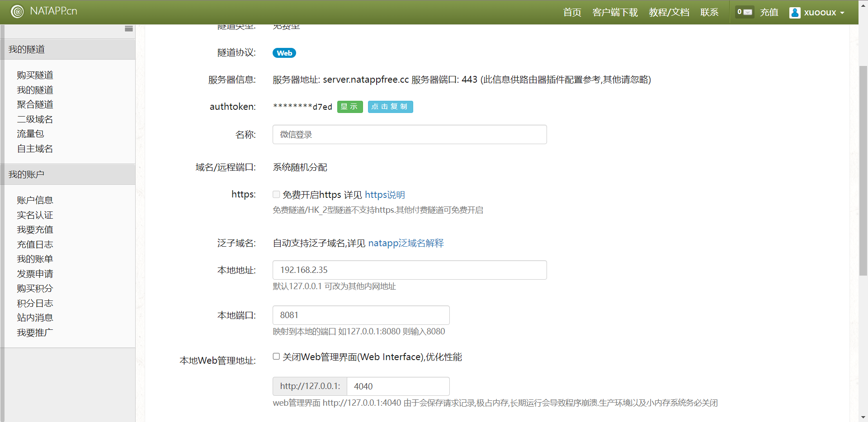Open 积分日志 in the sidebar
Image resolution: width=868 pixels, height=422 pixels.
[35, 303]
